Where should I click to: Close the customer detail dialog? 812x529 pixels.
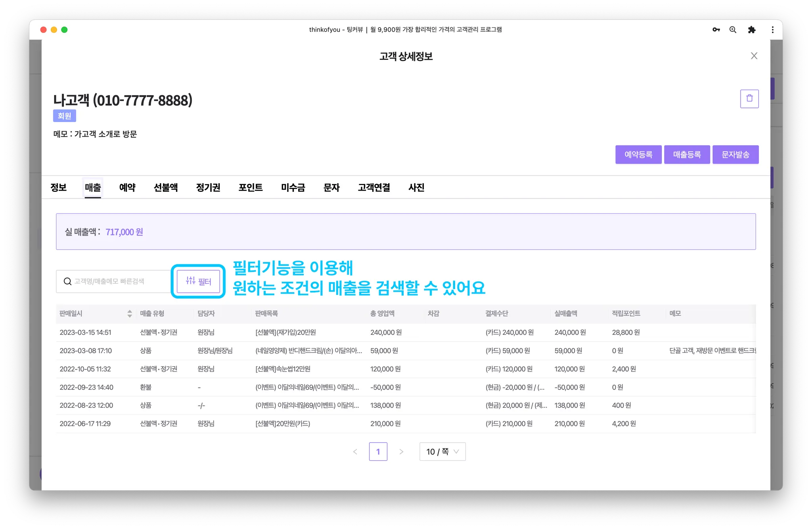[754, 56]
